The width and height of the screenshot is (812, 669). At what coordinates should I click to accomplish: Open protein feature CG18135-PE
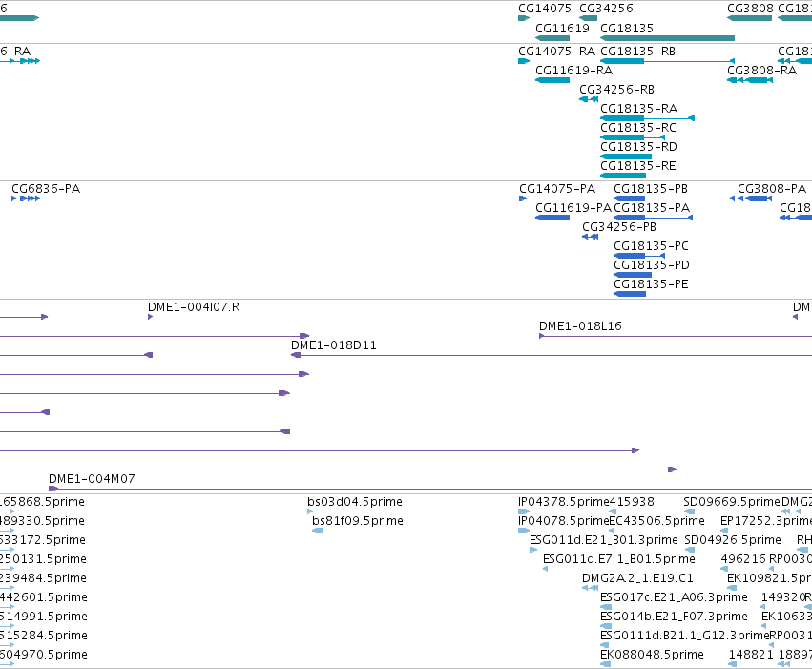click(x=630, y=294)
